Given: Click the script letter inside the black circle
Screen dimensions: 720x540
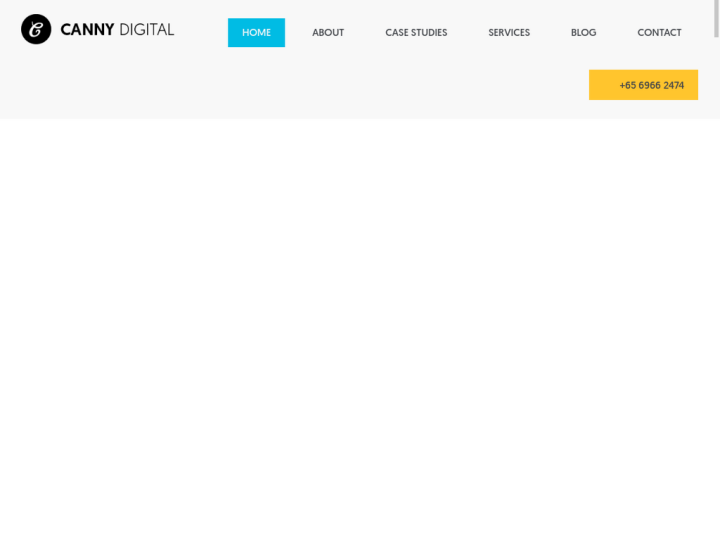Looking at the screenshot, I should 36,30.
